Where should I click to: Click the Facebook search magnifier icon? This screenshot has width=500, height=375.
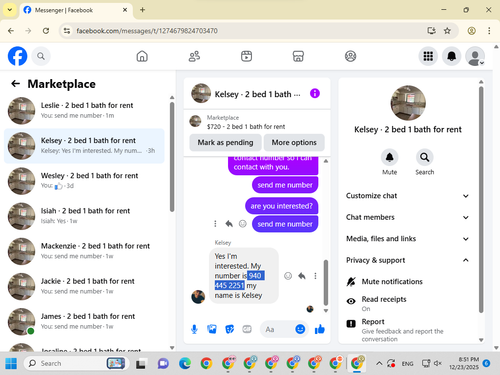point(41,56)
